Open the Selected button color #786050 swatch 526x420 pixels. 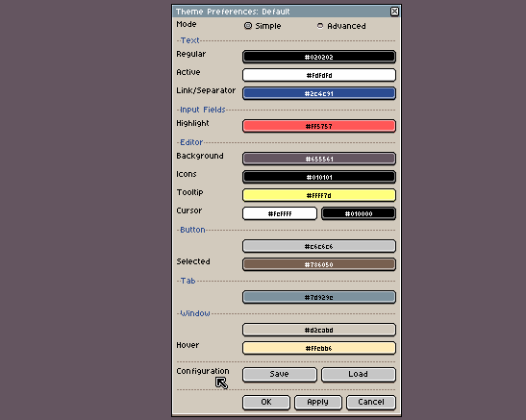319,264
